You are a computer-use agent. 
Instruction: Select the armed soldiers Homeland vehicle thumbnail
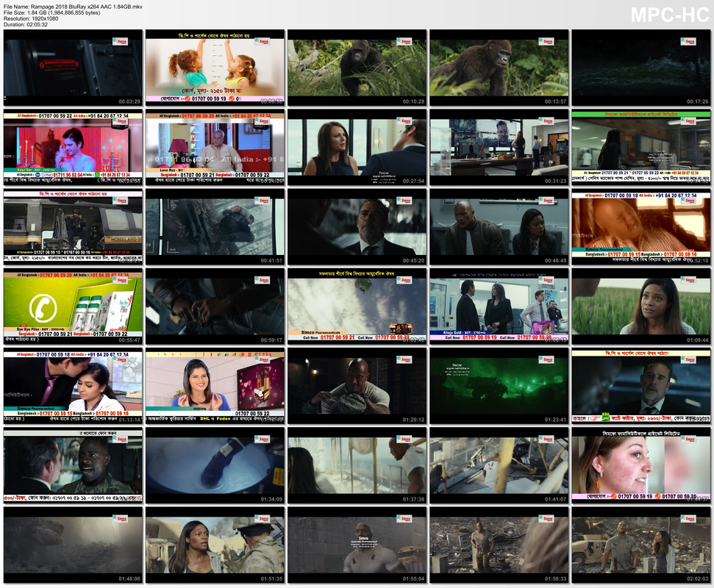73,227
